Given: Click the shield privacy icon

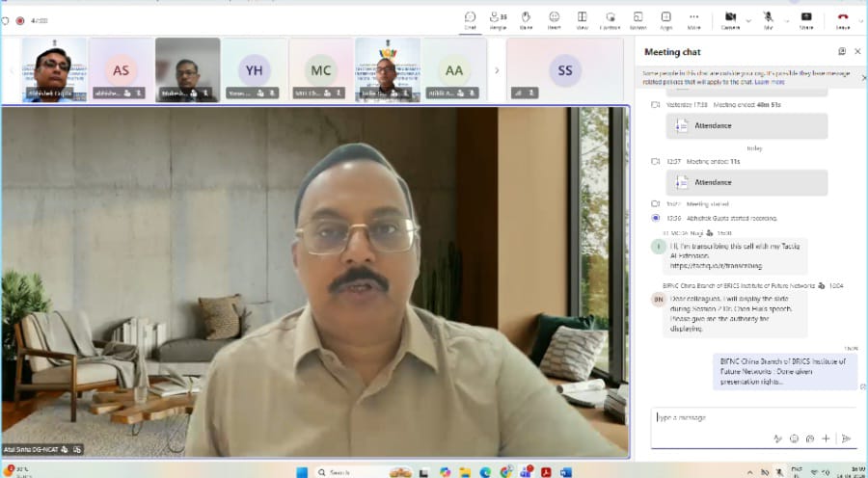Looking at the screenshot, I should pos(6,21).
